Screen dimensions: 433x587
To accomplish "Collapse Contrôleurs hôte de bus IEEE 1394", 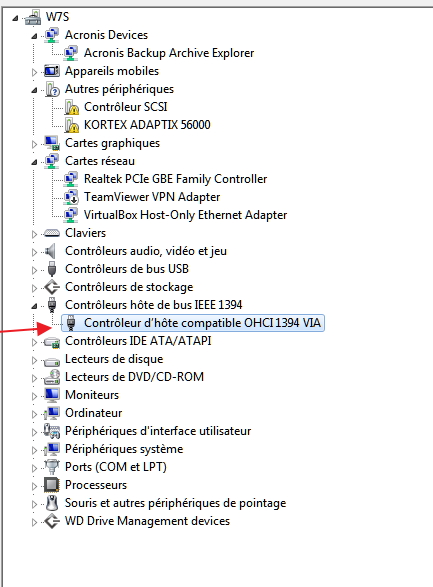I will (34, 306).
